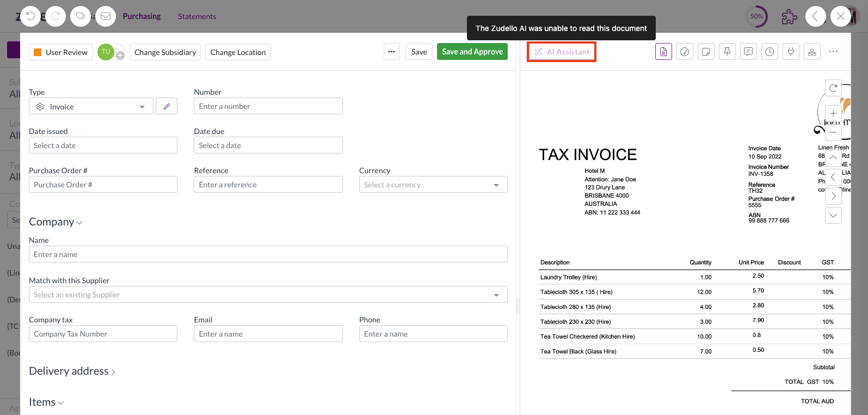This screenshot has height=415, width=868.
Task: Pan document preview left
Action: click(x=833, y=176)
